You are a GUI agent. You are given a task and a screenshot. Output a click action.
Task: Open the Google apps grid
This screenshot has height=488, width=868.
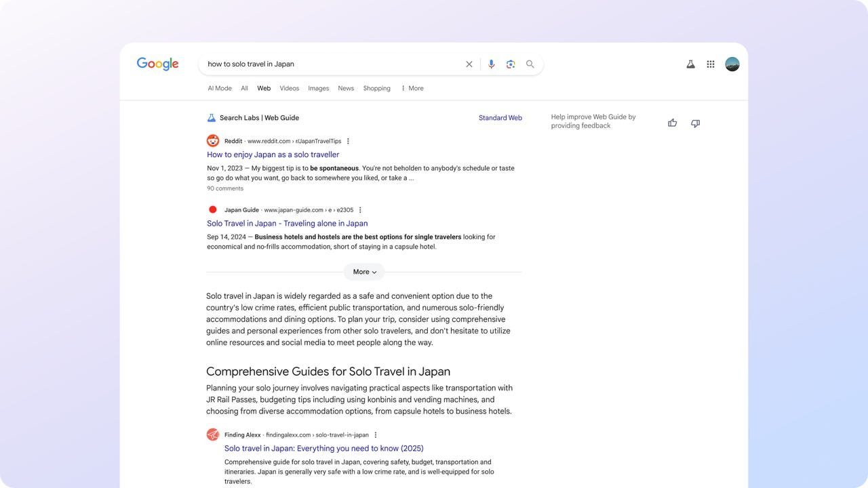[x=709, y=62]
